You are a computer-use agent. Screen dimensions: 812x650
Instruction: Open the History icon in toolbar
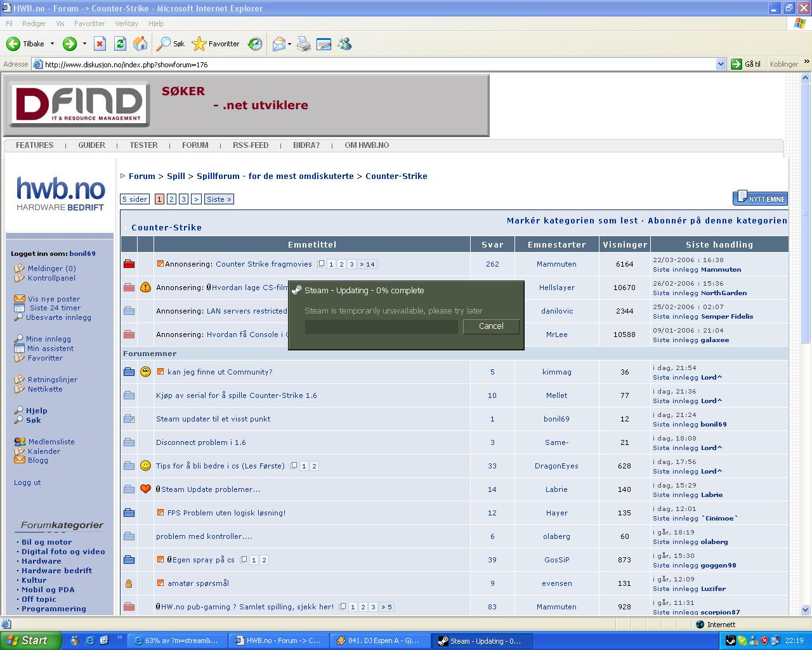255,44
